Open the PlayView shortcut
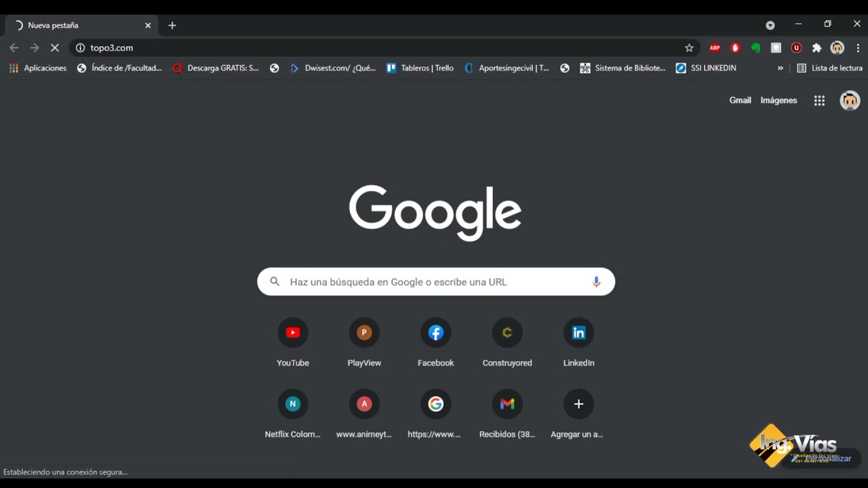This screenshot has width=868, height=488. tap(364, 343)
